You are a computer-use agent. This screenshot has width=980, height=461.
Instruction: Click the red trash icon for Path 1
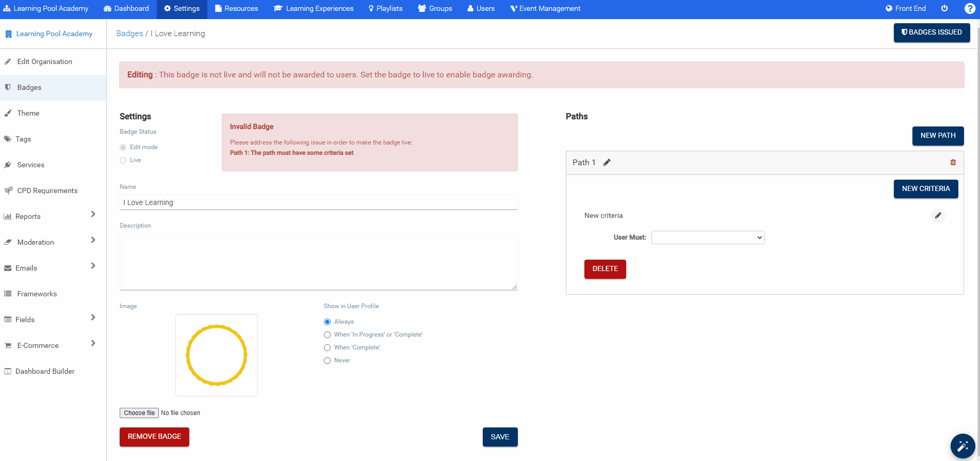point(953,163)
